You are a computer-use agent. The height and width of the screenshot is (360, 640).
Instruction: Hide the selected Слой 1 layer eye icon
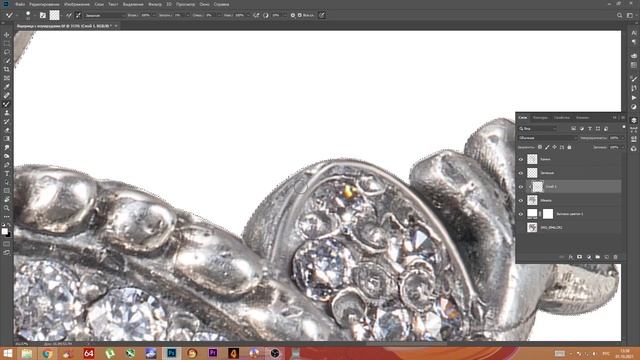click(x=521, y=187)
